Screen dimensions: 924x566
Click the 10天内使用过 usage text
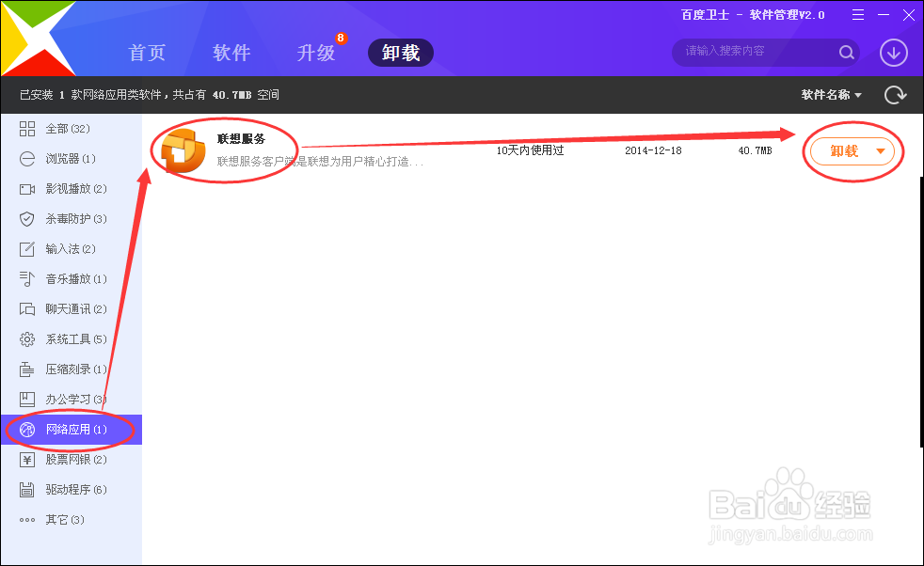tap(530, 150)
